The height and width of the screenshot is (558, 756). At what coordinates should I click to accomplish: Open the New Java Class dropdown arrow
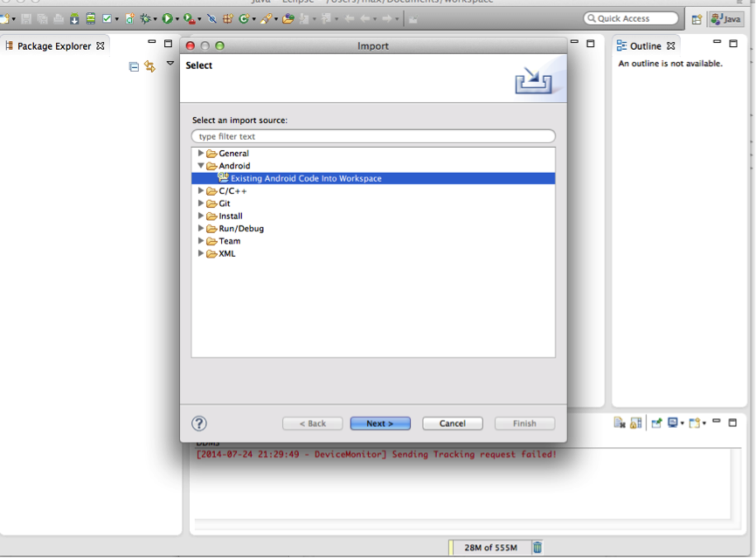tap(254, 20)
